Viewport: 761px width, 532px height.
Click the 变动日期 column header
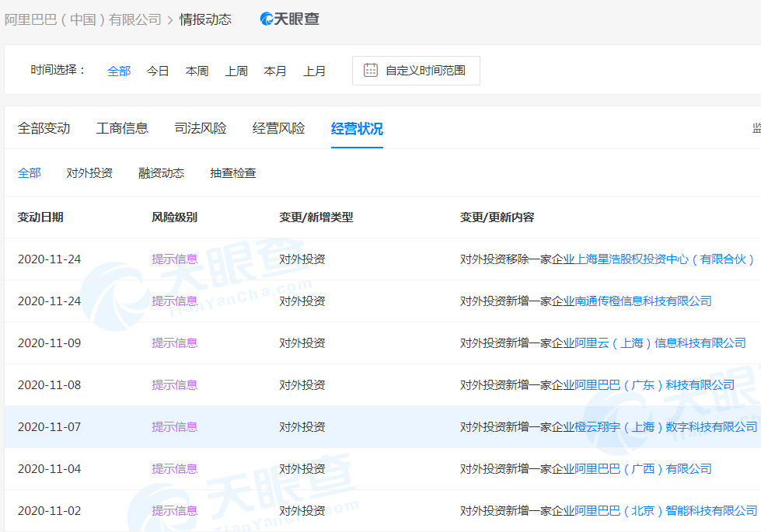[40, 217]
